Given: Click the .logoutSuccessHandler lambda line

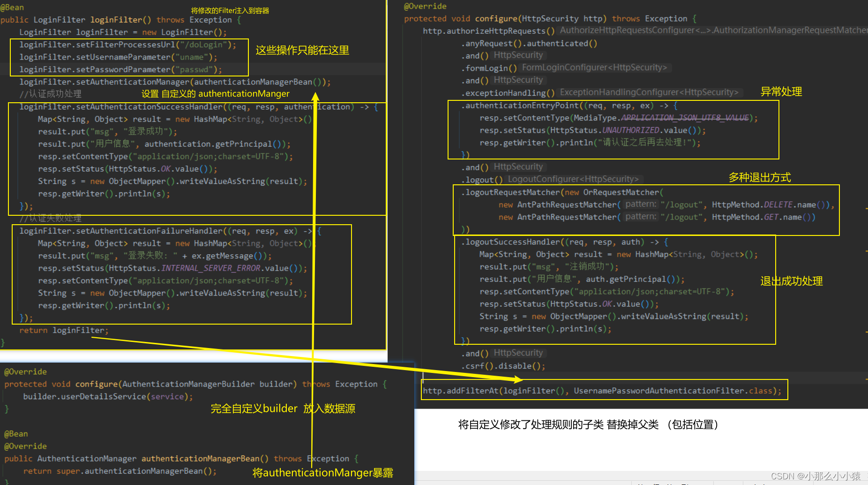Looking at the screenshot, I should coord(564,242).
